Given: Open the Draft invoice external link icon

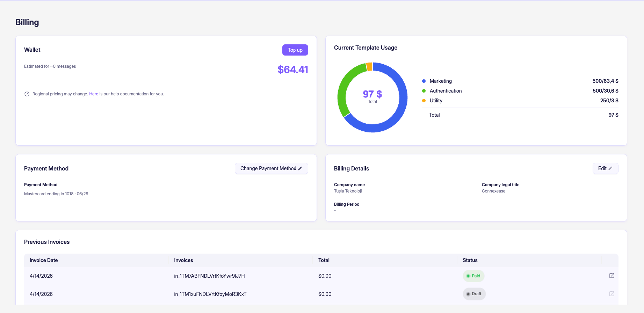Looking at the screenshot, I should pos(612,294).
